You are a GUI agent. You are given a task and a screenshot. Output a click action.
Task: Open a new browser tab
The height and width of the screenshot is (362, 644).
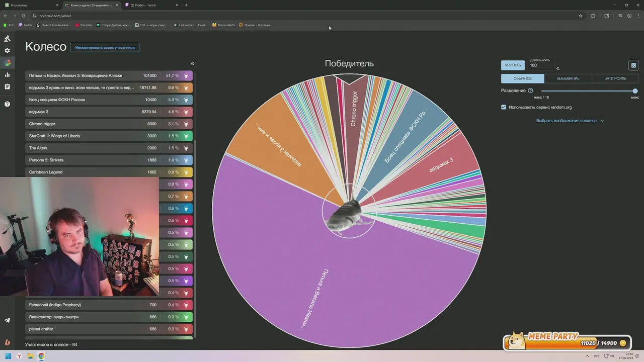186,5
